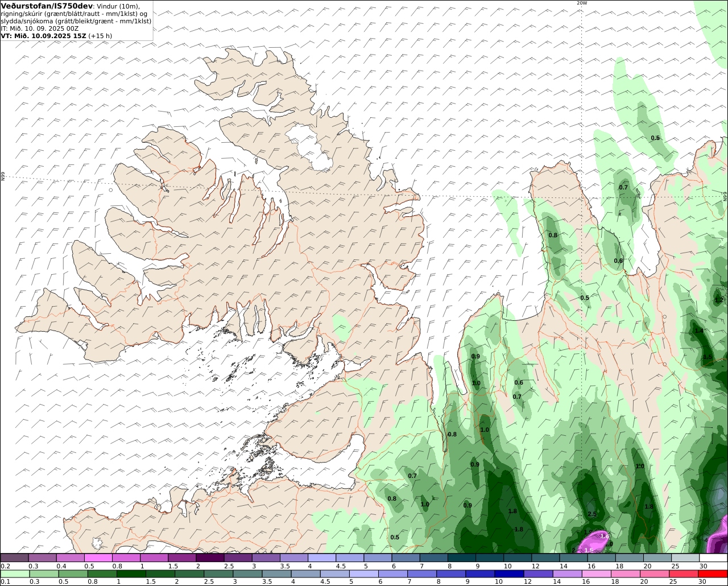The height and width of the screenshot is (586, 728).
Task: Select the VT: Mið. 10.09.2025 15Z valid-time line
Action: (x=43, y=35)
